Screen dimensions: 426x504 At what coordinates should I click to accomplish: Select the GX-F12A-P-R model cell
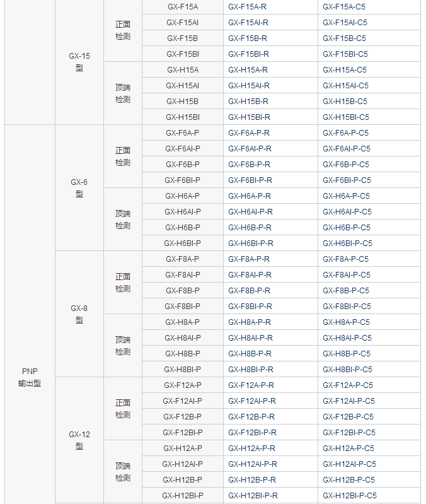coord(251,385)
